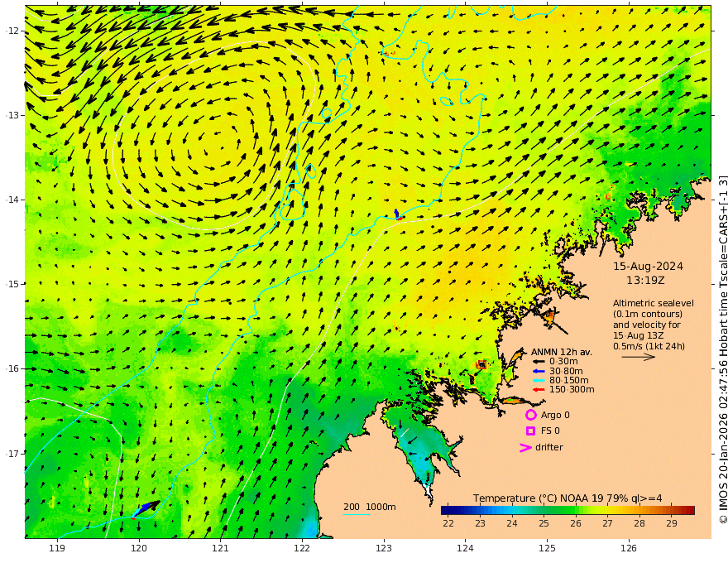This screenshot has height=563, width=728.
Task: Click the magenta drifter chevron symbol
Action: click(x=525, y=447)
